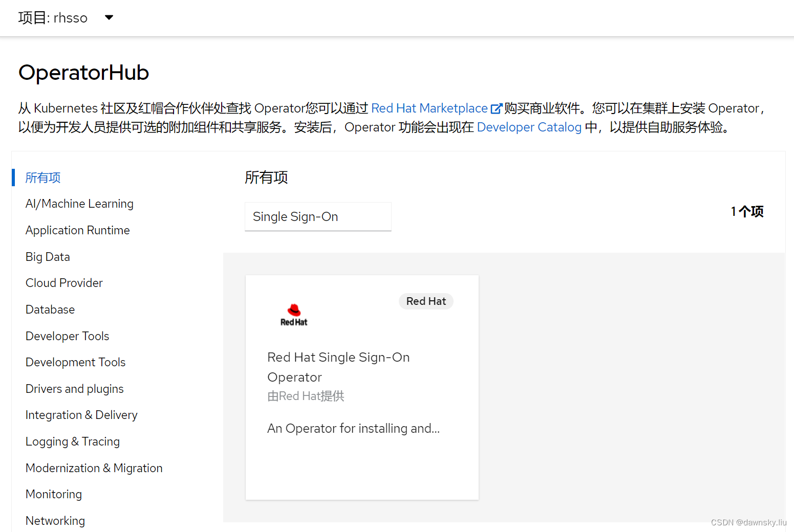Filter by Networking category

click(x=55, y=521)
